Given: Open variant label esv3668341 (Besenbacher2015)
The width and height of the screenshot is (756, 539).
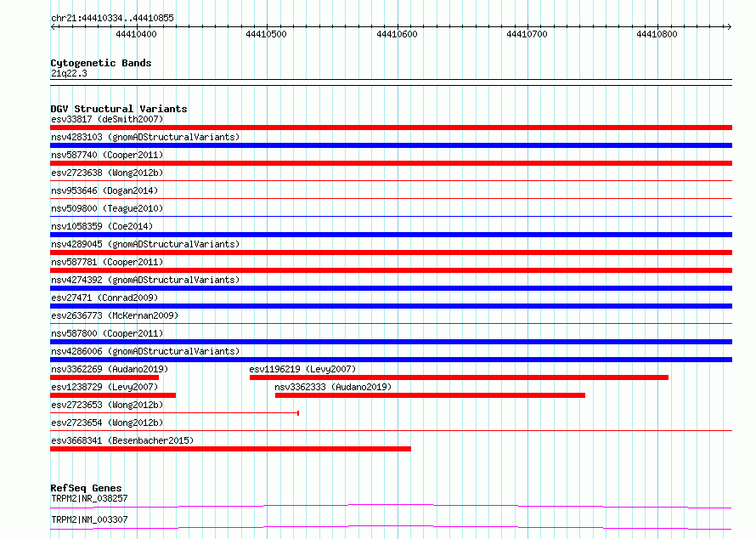Looking at the screenshot, I should coord(122,440).
